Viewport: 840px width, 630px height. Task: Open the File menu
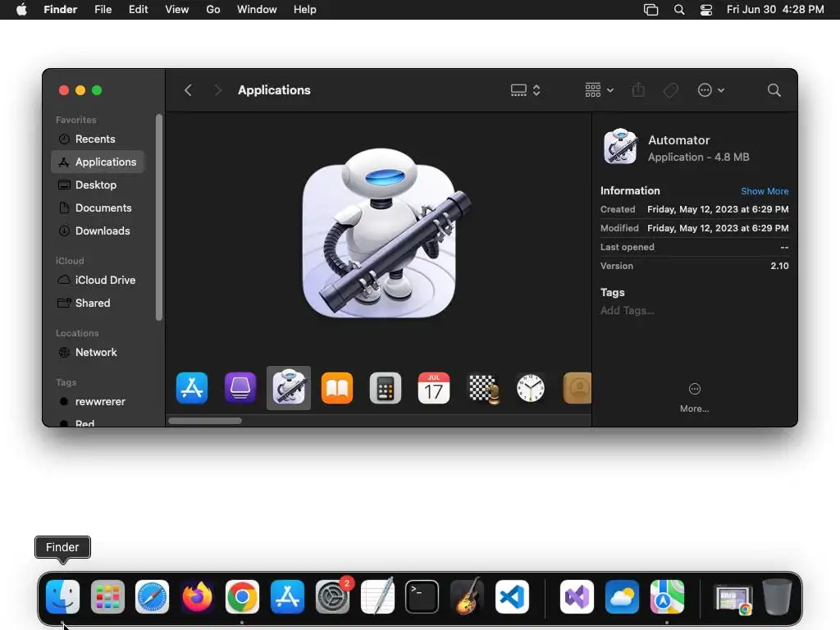click(103, 10)
